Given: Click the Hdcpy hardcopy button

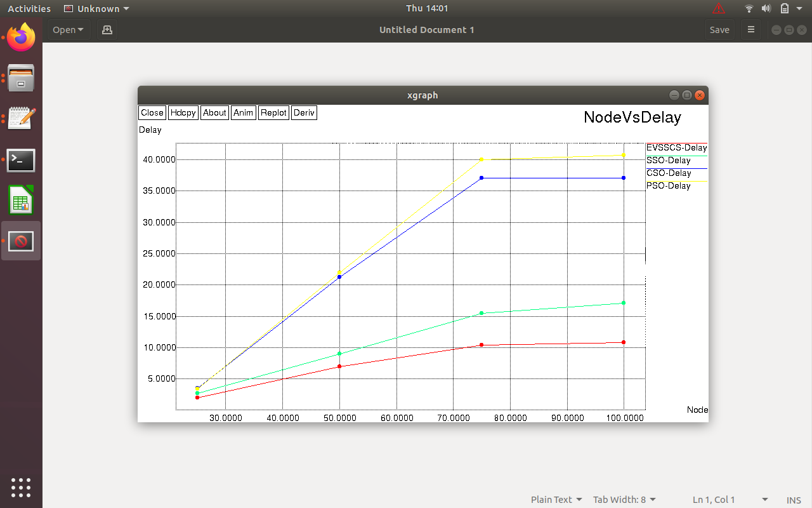Looking at the screenshot, I should tap(183, 112).
